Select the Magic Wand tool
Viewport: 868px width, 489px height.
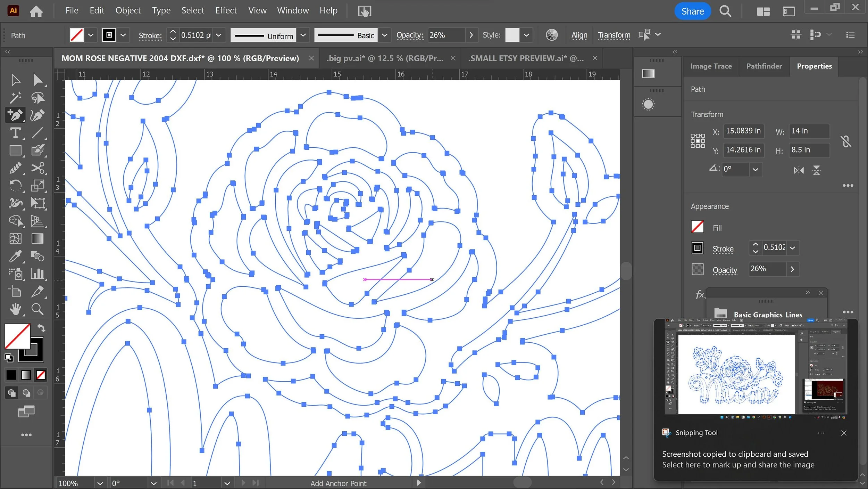(x=15, y=98)
